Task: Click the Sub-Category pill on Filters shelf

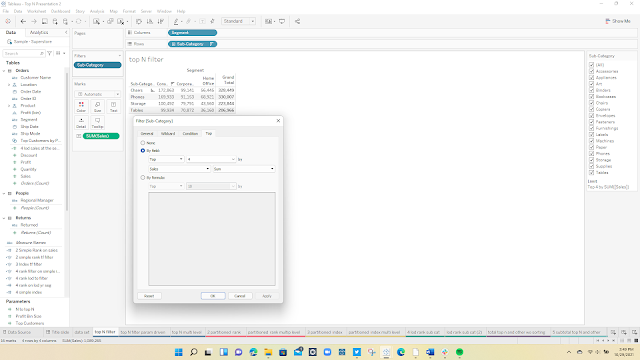Action: click(98, 65)
